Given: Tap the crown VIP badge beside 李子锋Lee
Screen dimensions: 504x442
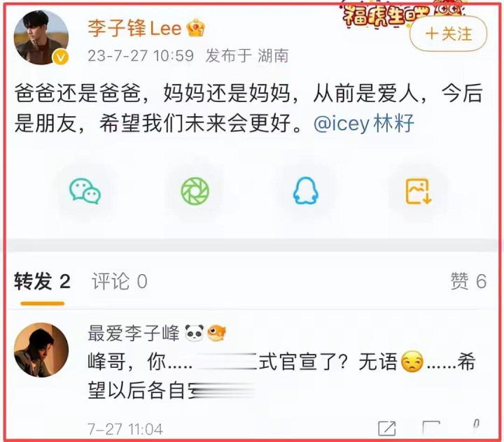Looking at the screenshot, I should (x=196, y=28).
